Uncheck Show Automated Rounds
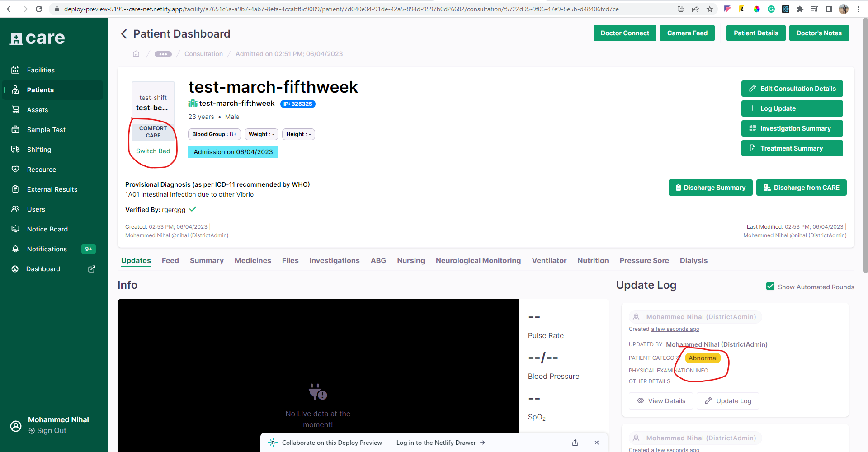868x452 pixels. [x=770, y=286]
